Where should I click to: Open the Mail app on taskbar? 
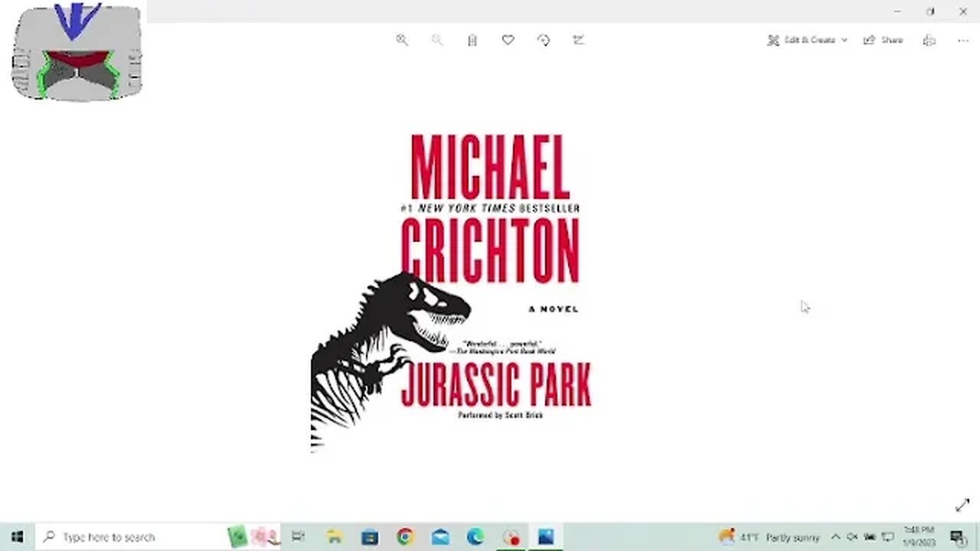[440, 536]
